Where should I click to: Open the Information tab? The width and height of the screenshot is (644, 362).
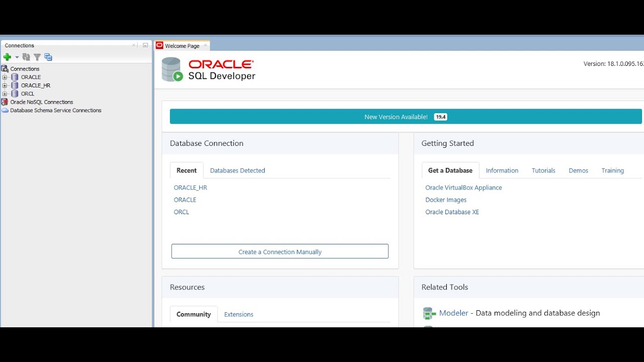click(x=502, y=170)
